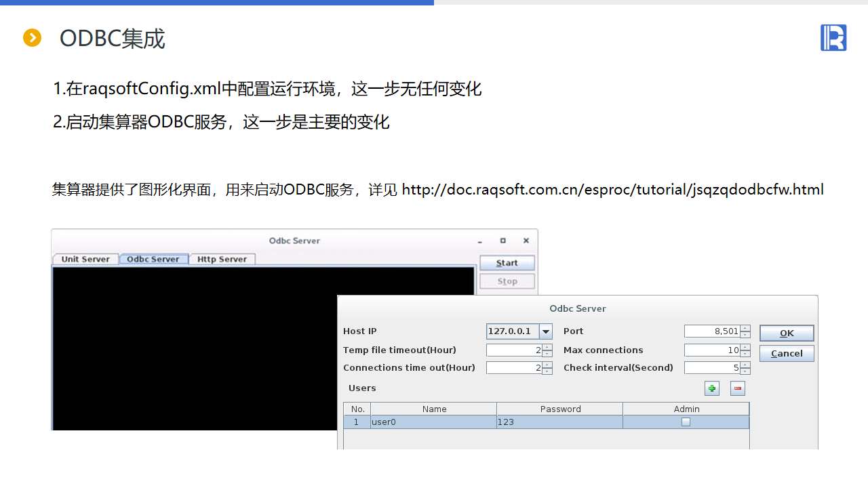Increase the Port value with up arrow

tap(745, 328)
